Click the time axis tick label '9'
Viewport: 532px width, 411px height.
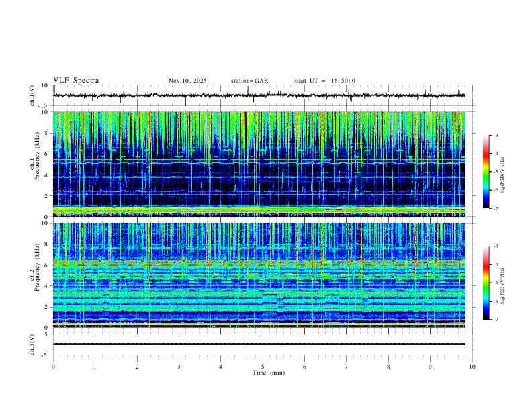tap(430, 367)
